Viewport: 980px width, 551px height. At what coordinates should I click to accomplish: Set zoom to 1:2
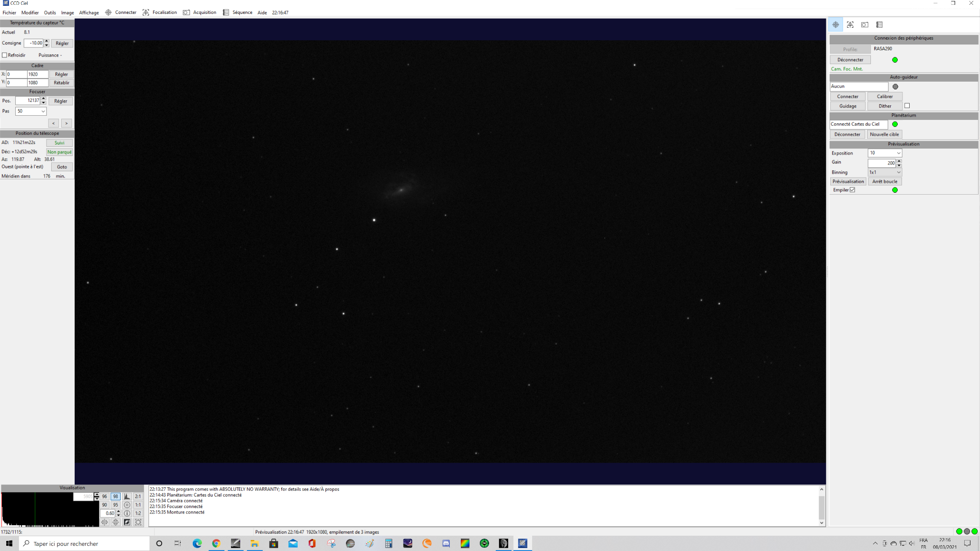138,513
